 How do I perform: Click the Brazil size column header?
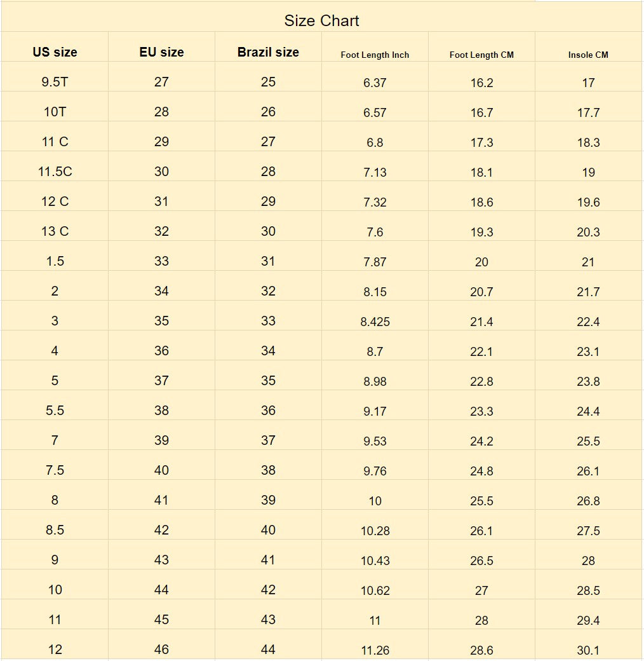268,52
